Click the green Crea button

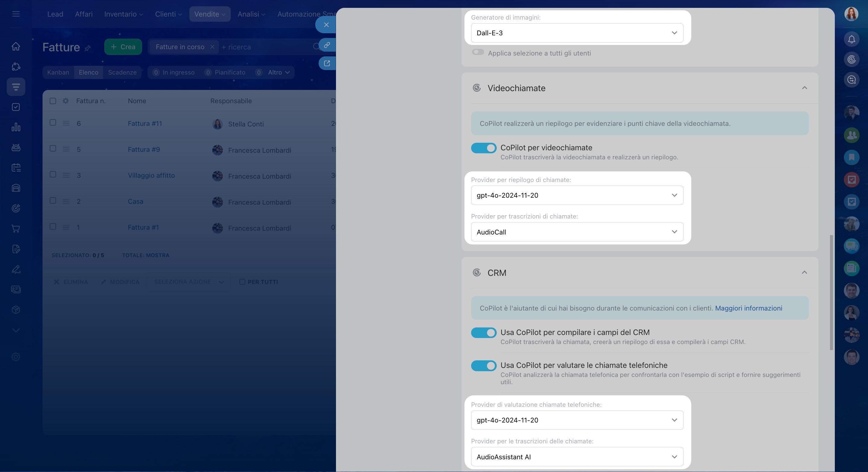pos(123,47)
